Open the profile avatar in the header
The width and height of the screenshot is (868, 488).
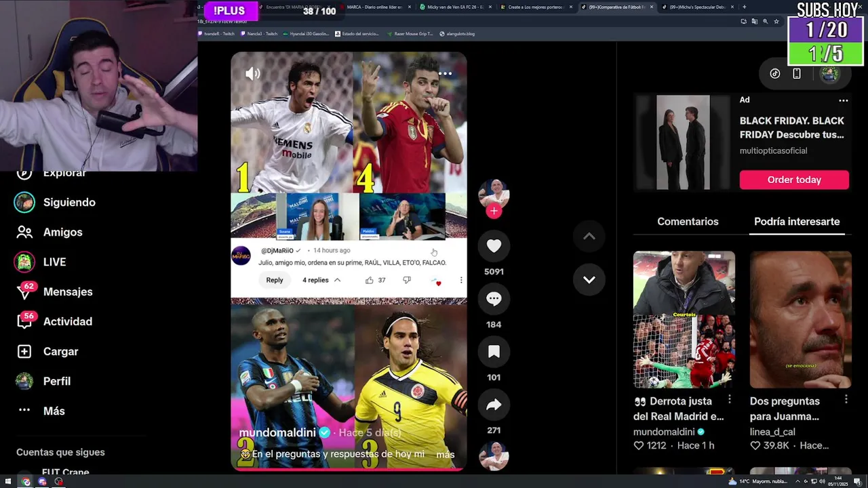point(829,73)
